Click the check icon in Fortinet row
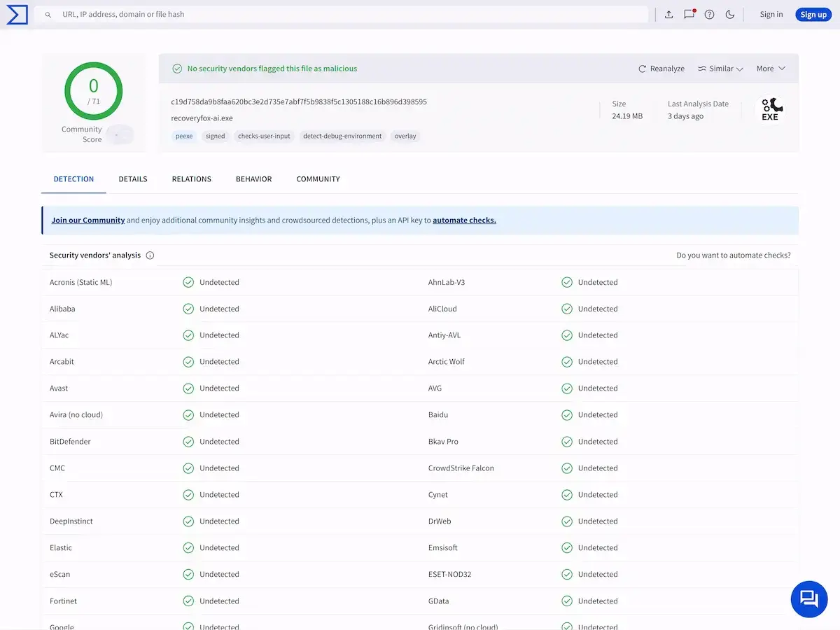 188,601
